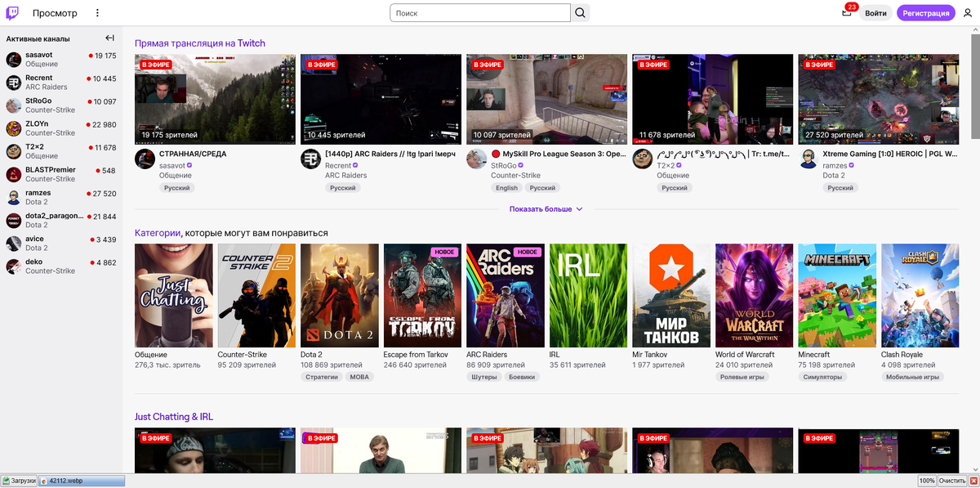Click sasavot avatar under СТРАННАЯ/СРЕДА stream
Image resolution: width=980 pixels, height=488 pixels.
coord(145,159)
